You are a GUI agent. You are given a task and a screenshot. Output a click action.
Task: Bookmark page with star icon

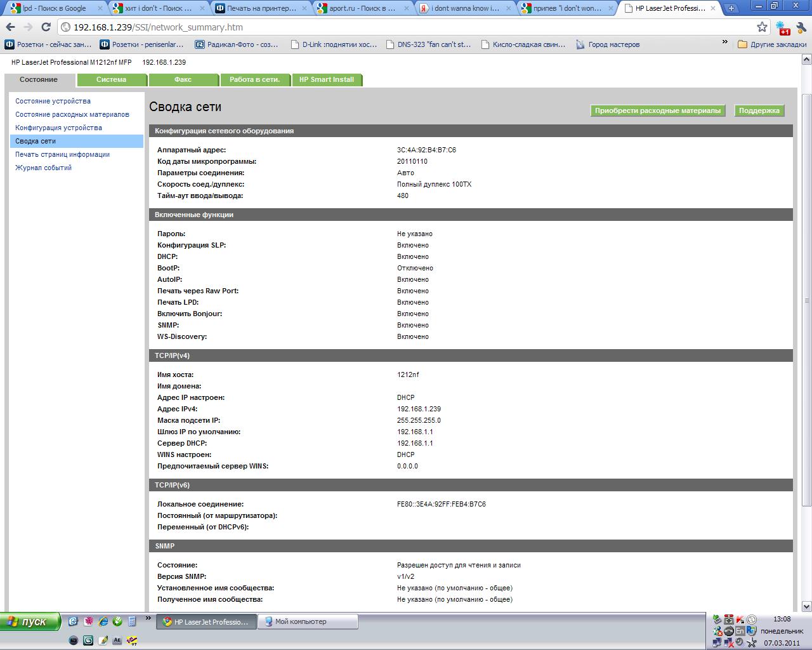[x=762, y=27]
